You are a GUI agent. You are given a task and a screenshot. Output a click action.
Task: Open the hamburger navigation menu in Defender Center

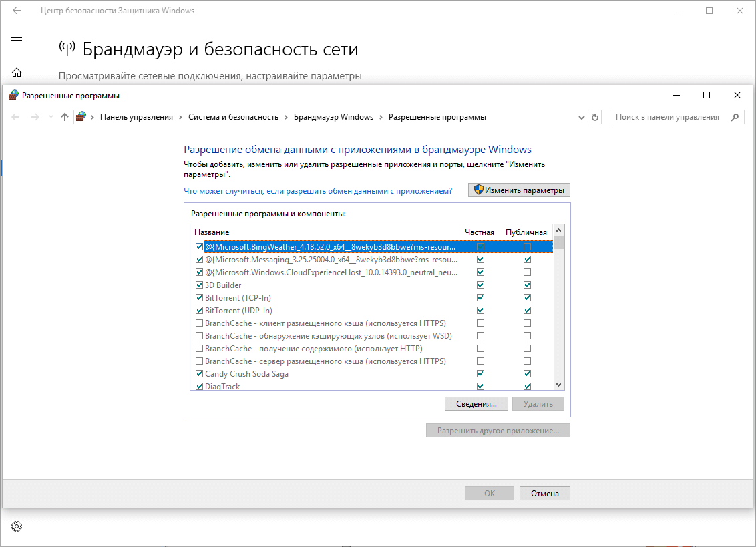pyautogui.click(x=16, y=37)
